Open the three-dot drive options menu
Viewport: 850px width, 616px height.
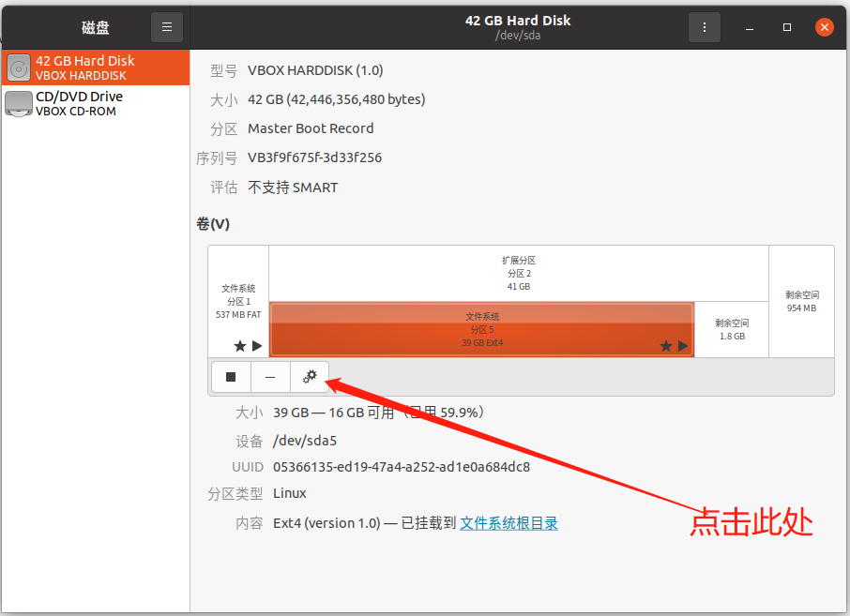705,27
